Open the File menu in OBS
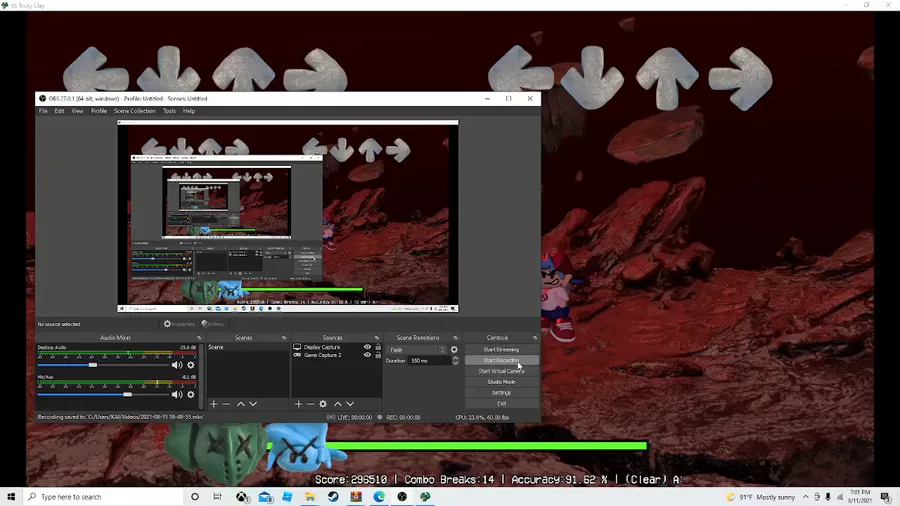Screen dimensions: 900x506 point(43,111)
